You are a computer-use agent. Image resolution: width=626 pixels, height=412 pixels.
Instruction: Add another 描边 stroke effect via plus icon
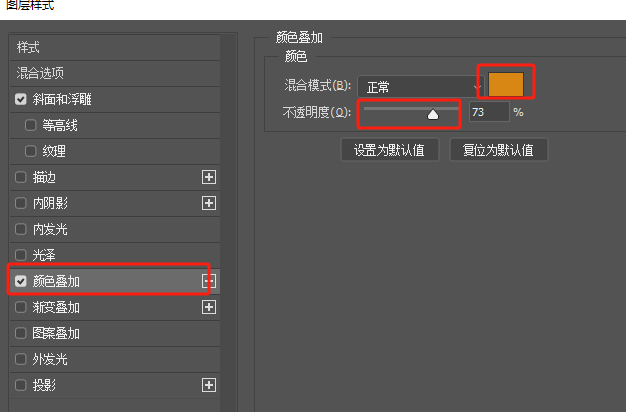209,177
